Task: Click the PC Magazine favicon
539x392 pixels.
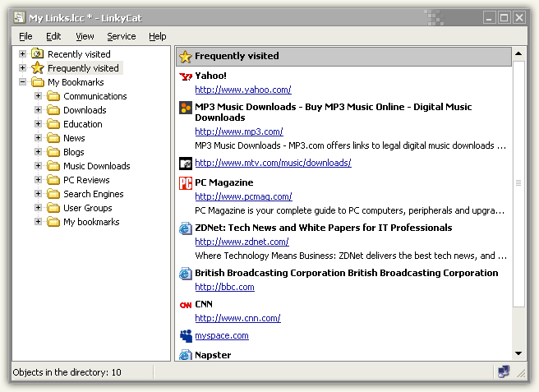Action: click(186, 183)
